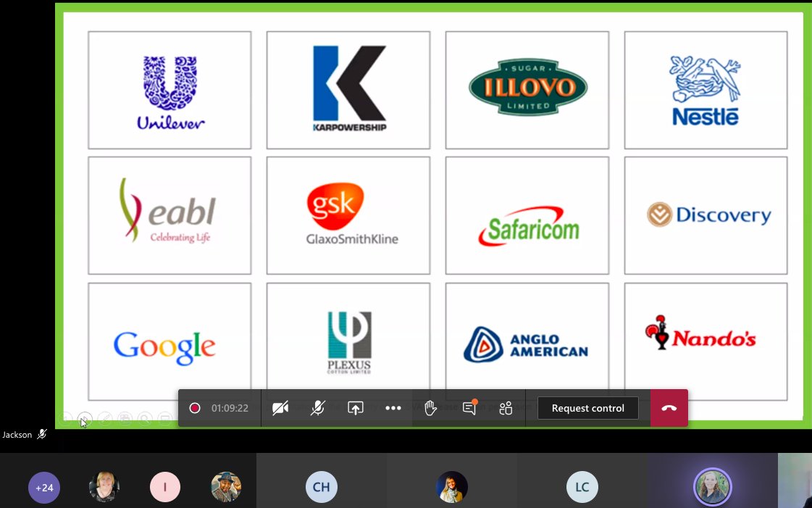Click the faded pen tool slideshow icon
The image size is (812, 508).
pyautogui.click(x=104, y=418)
